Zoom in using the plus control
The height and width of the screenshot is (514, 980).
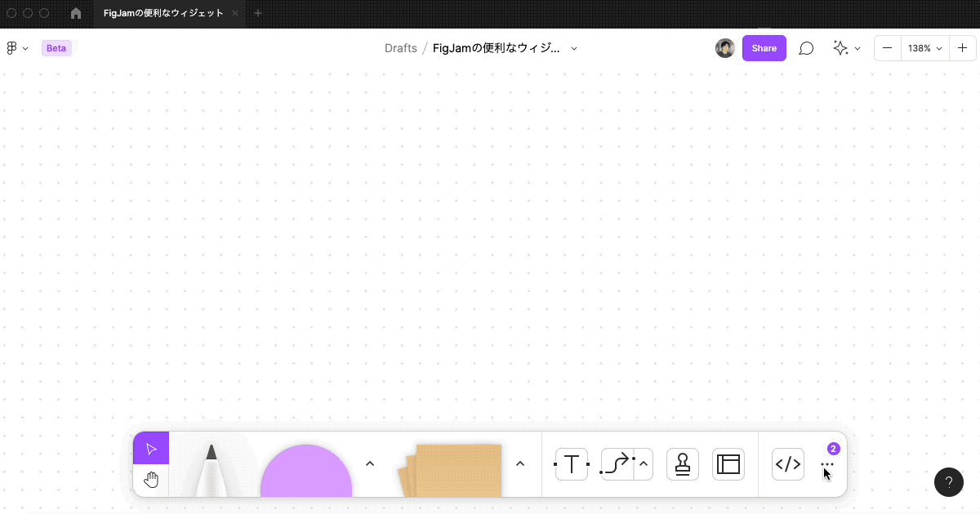pyautogui.click(x=962, y=47)
